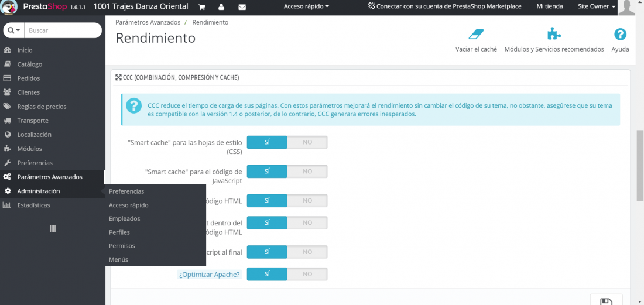Set Smart cache for JavaScript to SÍ
The height and width of the screenshot is (305, 644).
tap(267, 171)
